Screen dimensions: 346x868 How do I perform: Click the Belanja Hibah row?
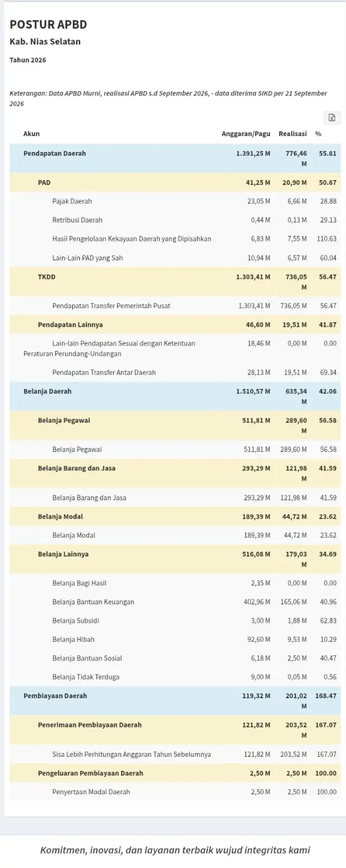[x=175, y=640]
